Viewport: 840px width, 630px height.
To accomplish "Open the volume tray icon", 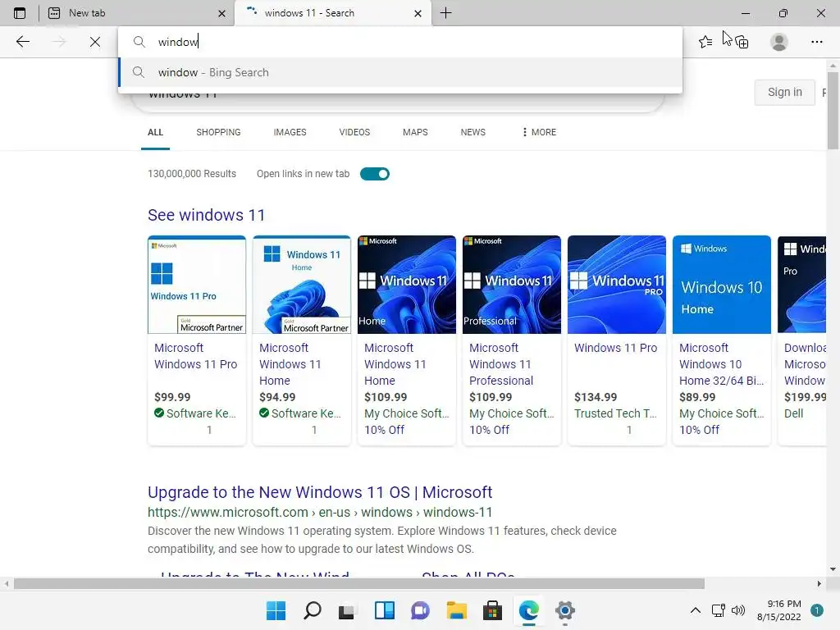I will pos(738,610).
